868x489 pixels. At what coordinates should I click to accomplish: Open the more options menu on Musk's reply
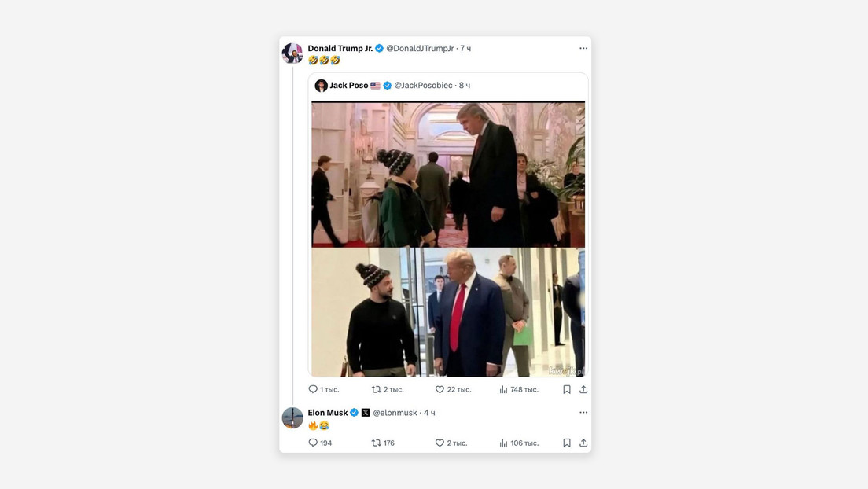[583, 411]
